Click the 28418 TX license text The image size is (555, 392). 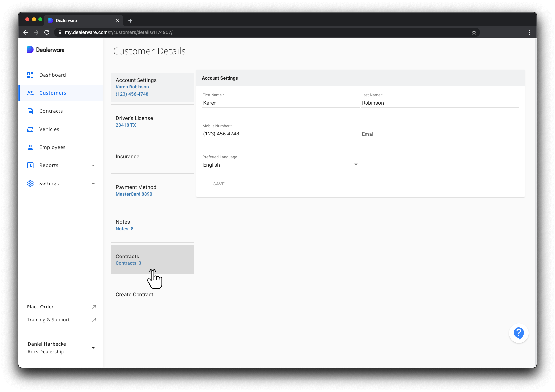[126, 125]
